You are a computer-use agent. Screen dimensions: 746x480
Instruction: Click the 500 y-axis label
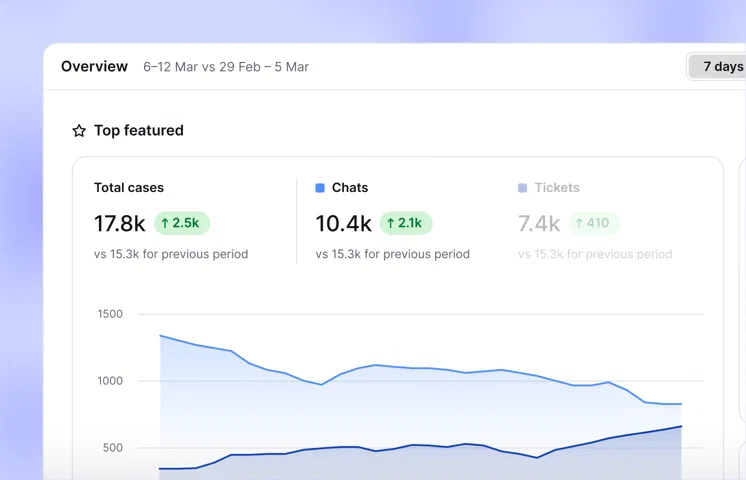(113, 448)
